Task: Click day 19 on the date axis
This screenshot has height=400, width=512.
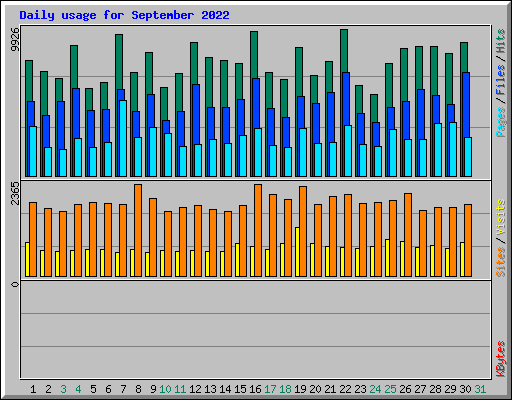Action: click(x=300, y=389)
